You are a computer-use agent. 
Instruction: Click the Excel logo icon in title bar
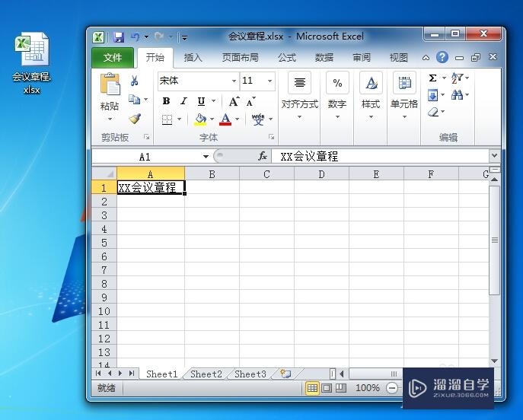coord(98,37)
